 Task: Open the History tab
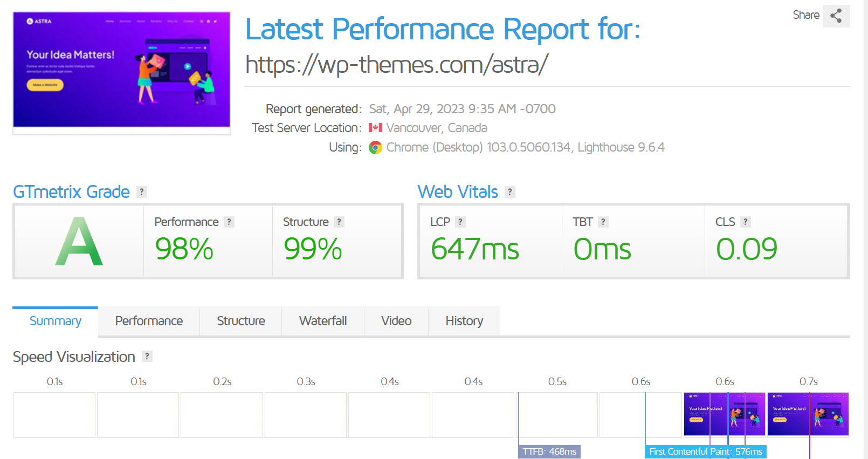pos(464,321)
